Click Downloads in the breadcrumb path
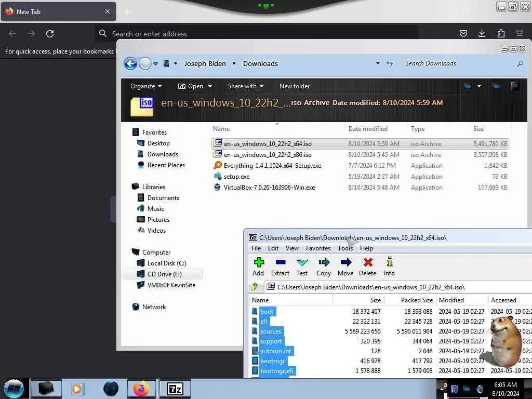532x399 pixels. click(x=260, y=63)
